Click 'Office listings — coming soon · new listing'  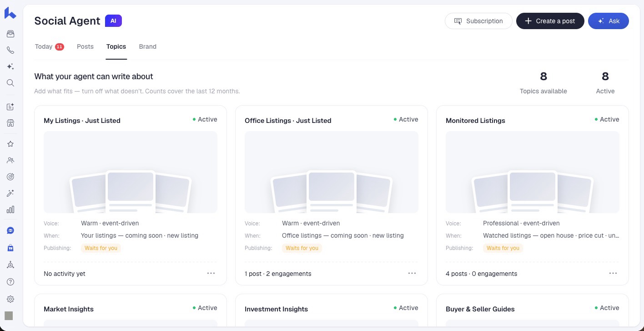click(343, 235)
